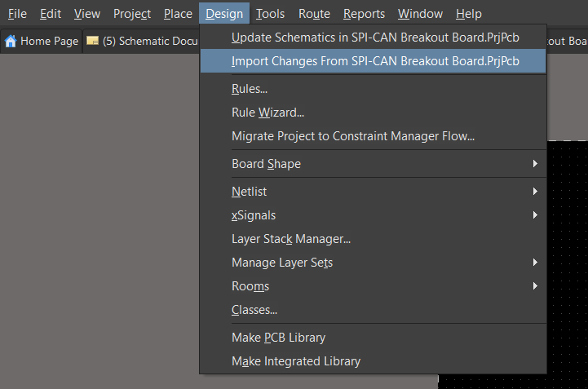
Task: Choose Update Schematics in SPI-CAN Breakout Board.PrjPcb
Action: pos(374,38)
